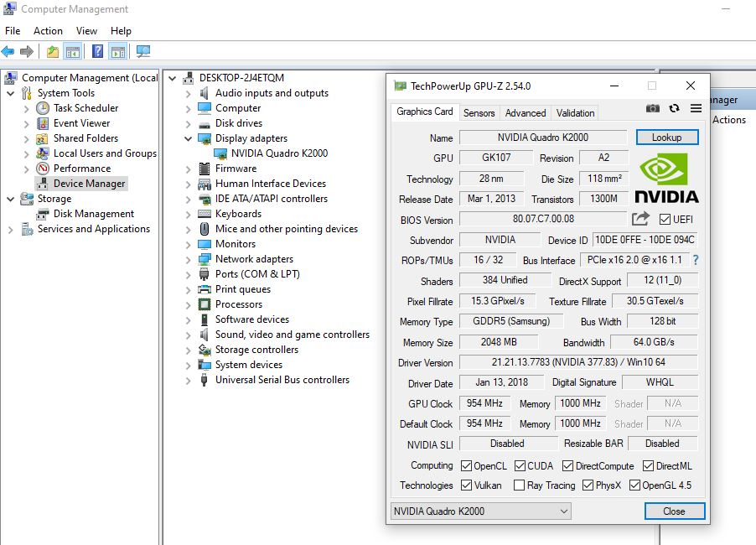
Task: Click the GPU-Z refresh icon
Action: click(674, 108)
